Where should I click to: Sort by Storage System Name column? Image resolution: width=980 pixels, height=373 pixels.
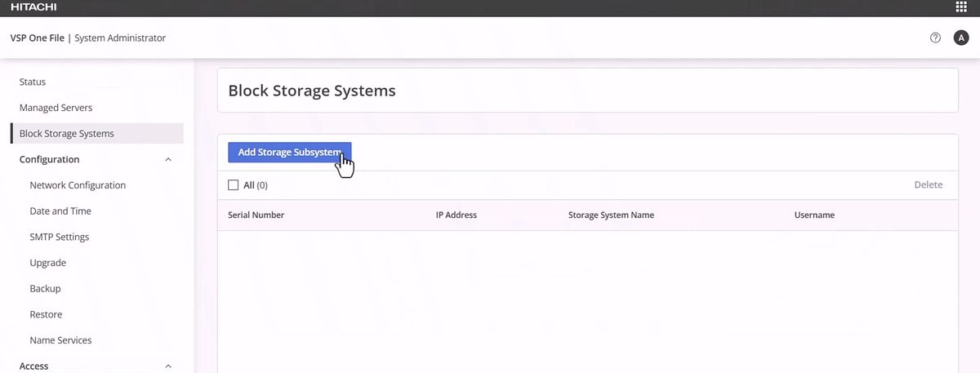(611, 215)
